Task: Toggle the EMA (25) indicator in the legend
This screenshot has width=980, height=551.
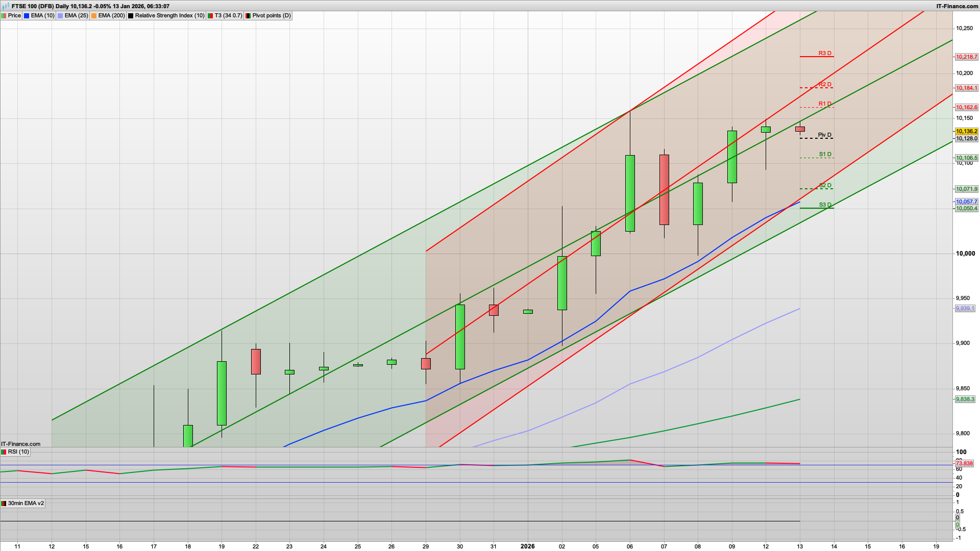Action: pyautogui.click(x=72, y=15)
